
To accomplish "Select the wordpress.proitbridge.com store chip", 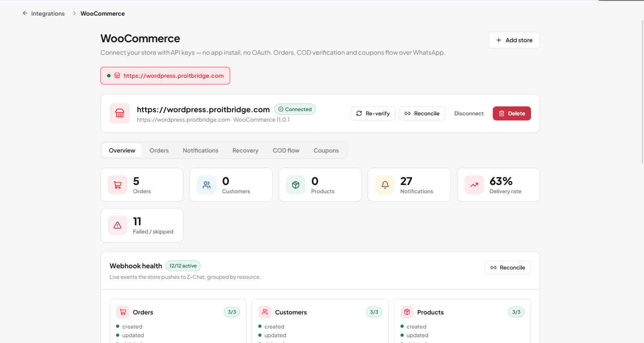I will pyautogui.click(x=165, y=76).
